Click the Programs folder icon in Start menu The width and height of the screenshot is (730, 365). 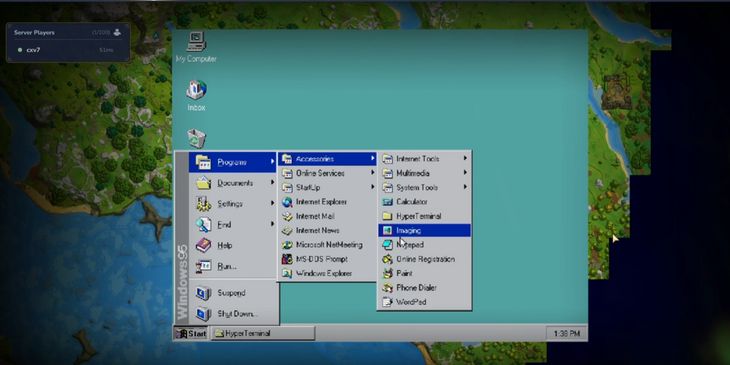[203, 162]
